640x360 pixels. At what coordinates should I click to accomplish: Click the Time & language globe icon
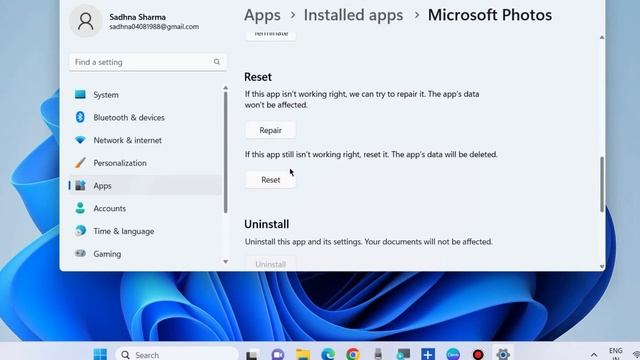click(80, 231)
